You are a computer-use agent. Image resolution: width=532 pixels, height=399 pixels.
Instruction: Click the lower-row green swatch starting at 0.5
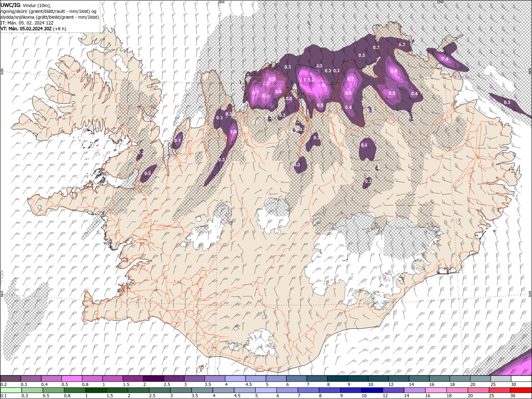[53, 390]
